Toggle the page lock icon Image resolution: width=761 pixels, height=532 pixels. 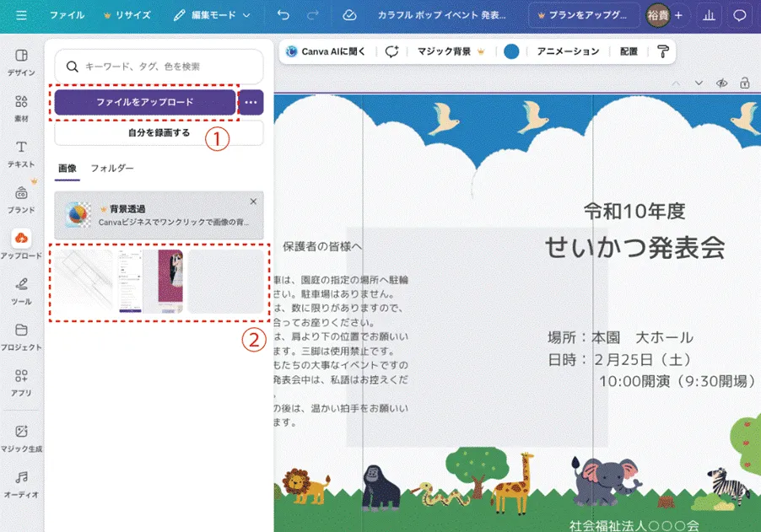[743, 83]
